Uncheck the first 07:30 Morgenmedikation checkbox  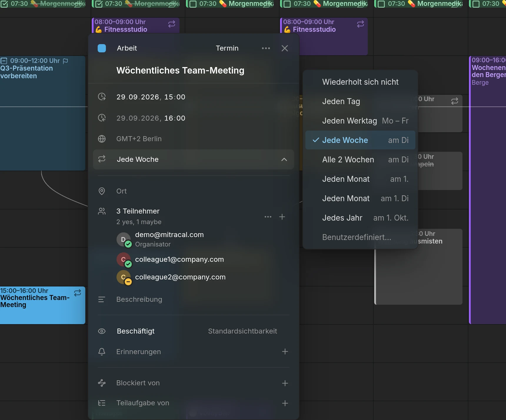pyautogui.click(x=4, y=4)
